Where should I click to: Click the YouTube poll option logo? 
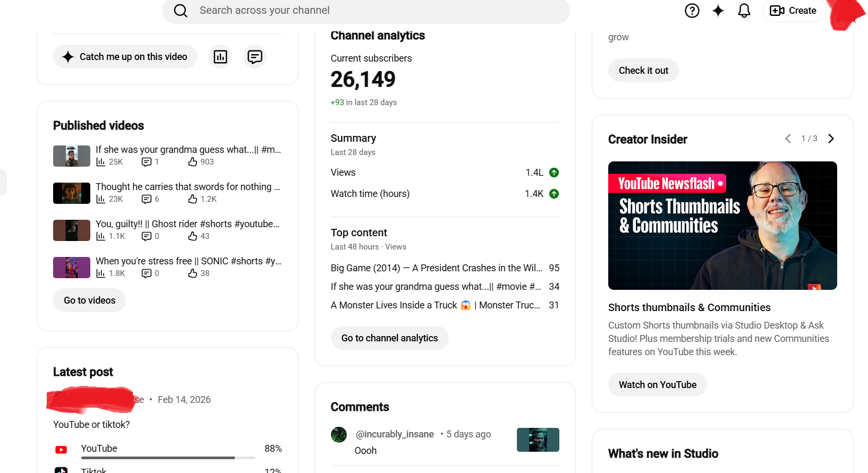61,450
